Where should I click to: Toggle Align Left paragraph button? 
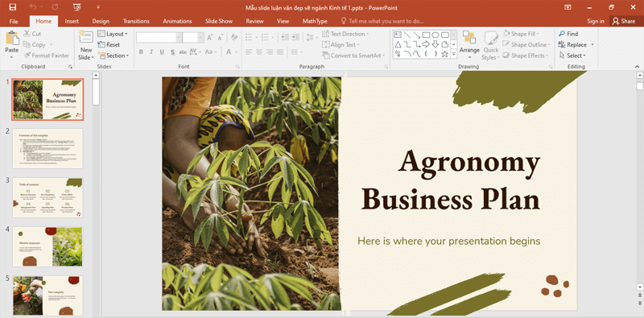249,52
